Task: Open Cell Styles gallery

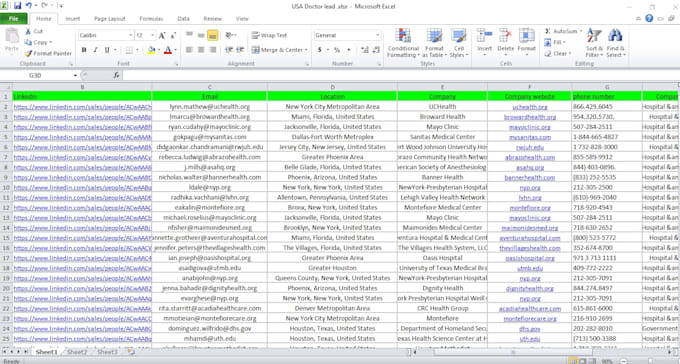Action: tap(458, 43)
